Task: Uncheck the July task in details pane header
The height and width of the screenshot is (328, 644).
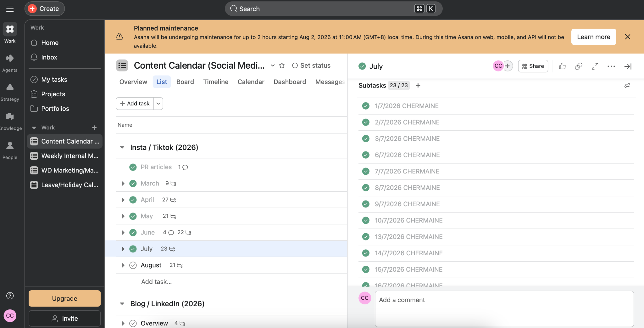Action: click(362, 66)
